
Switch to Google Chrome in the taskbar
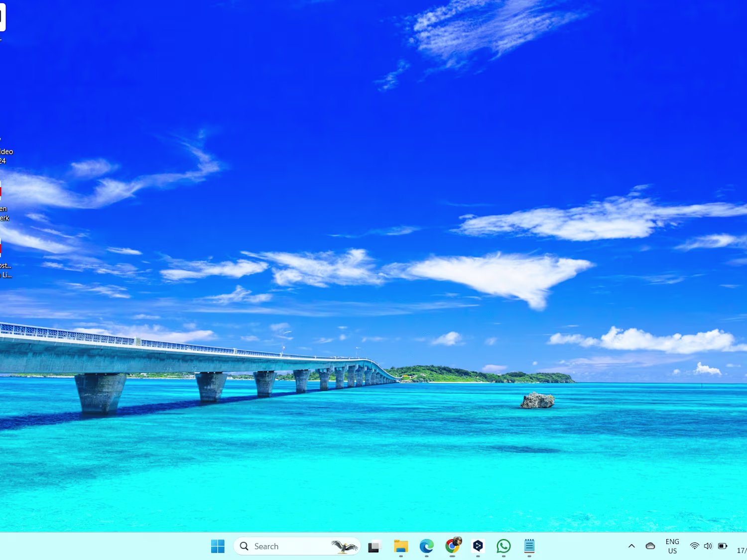tap(453, 546)
